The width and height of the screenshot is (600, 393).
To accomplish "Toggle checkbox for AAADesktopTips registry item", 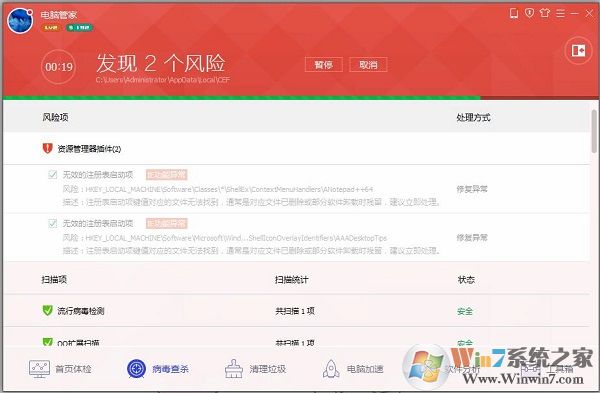I will 53,223.
